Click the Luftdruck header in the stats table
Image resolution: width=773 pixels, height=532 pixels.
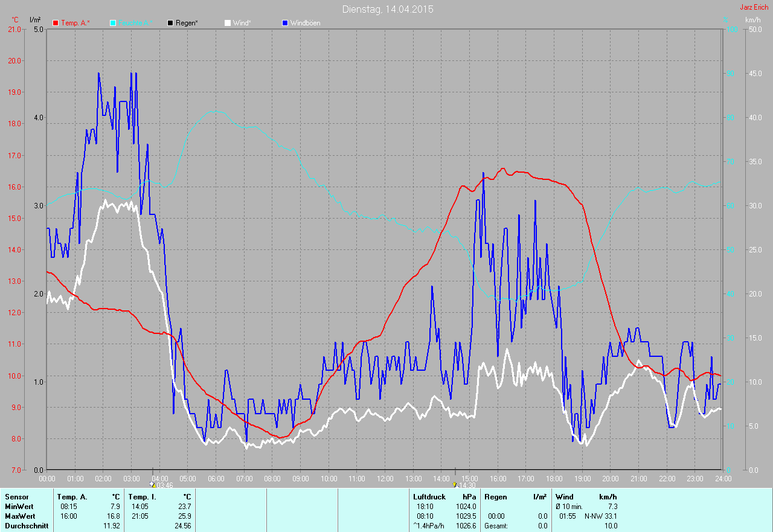pyautogui.click(x=428, y=497)
